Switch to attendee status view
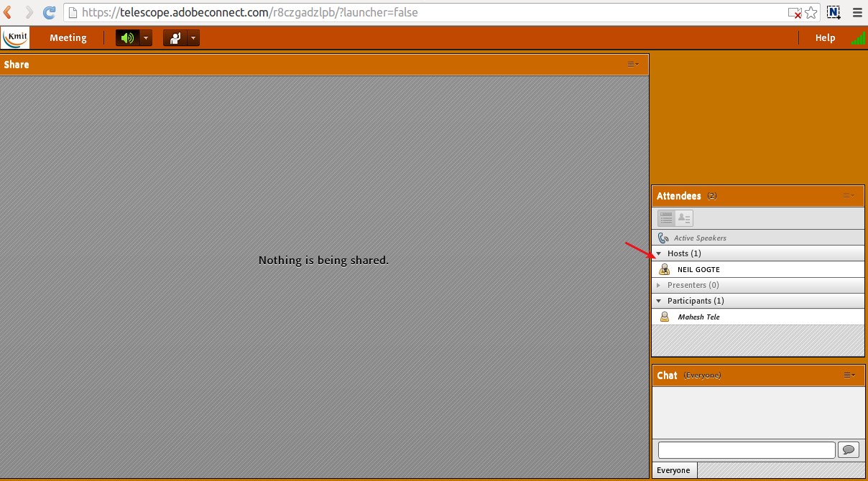Screen dimensions: 868x481 (684, 218)
